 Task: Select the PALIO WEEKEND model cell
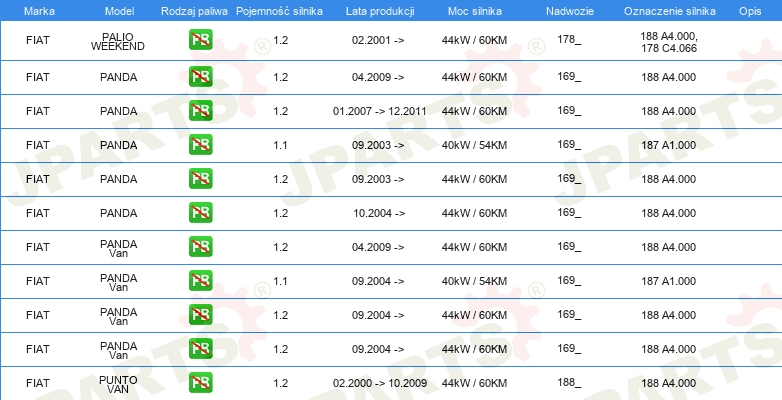pyautogui.click(x=118, y=41)
